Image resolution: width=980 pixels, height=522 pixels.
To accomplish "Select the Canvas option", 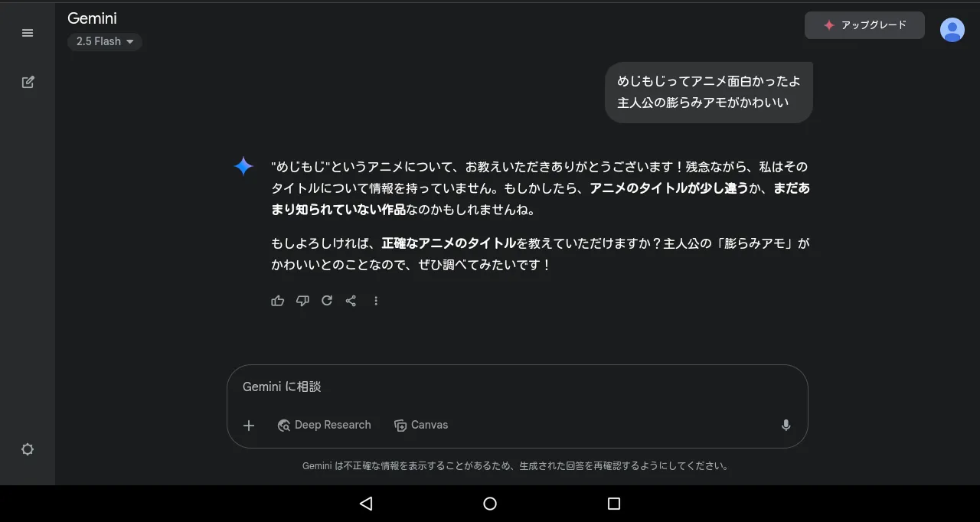I will coord(421,425).
